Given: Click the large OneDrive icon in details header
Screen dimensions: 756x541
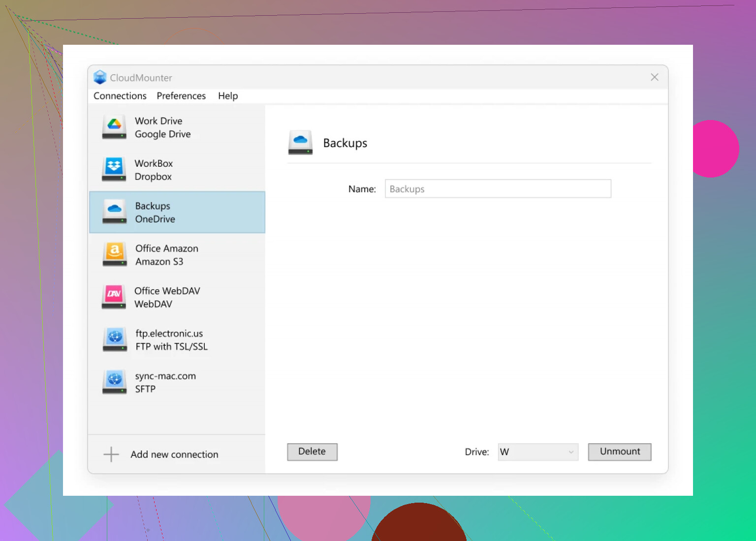Looking at the screenshot, I should point(300,143).
